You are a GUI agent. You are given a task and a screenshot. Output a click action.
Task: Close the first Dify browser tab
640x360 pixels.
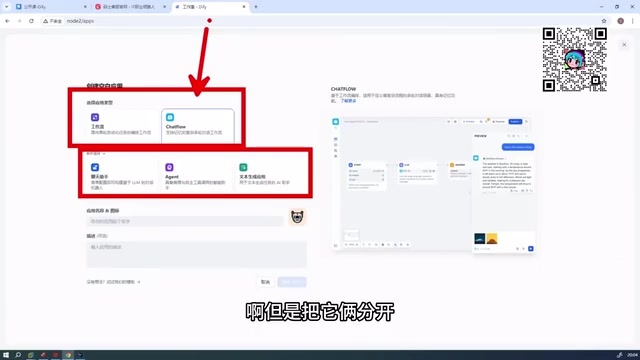(x=85, y=7)
